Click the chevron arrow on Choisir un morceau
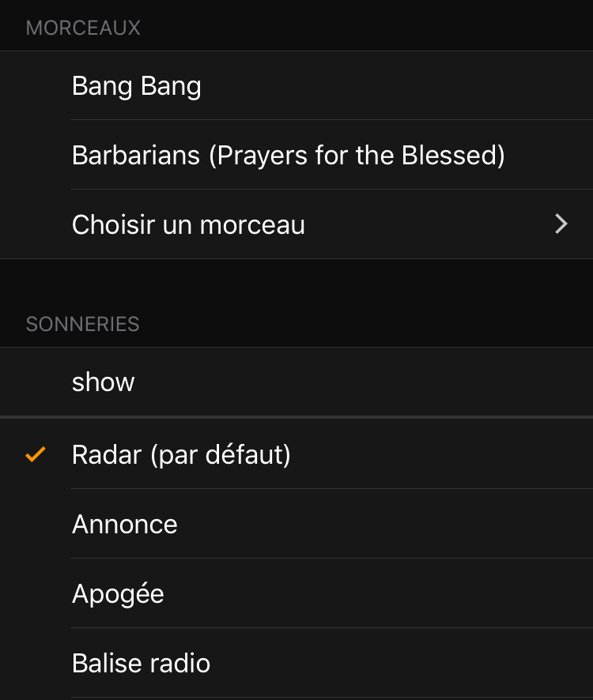Viewport: 593px width, 700px height. coord(561,224)
